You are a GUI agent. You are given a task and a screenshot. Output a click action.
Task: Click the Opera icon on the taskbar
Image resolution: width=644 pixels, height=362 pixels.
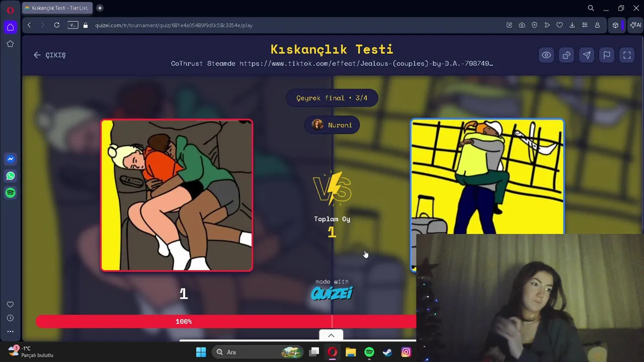click(332, 352)
